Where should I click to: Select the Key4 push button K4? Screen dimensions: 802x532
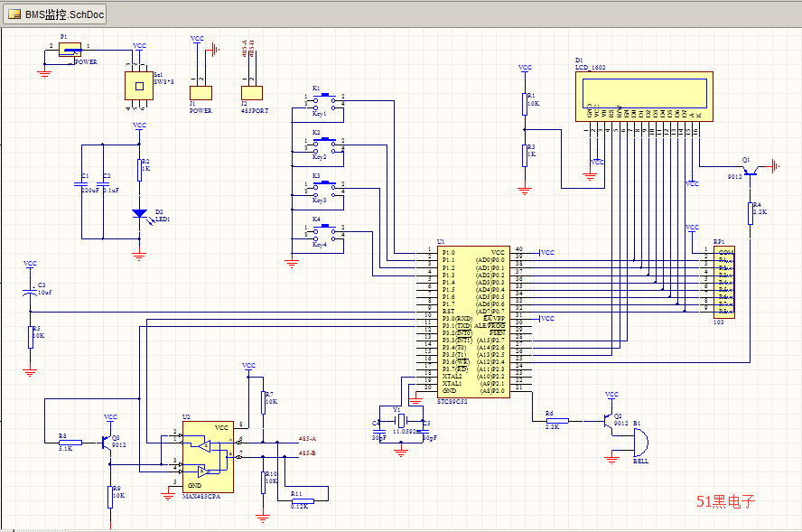[323, 233]
